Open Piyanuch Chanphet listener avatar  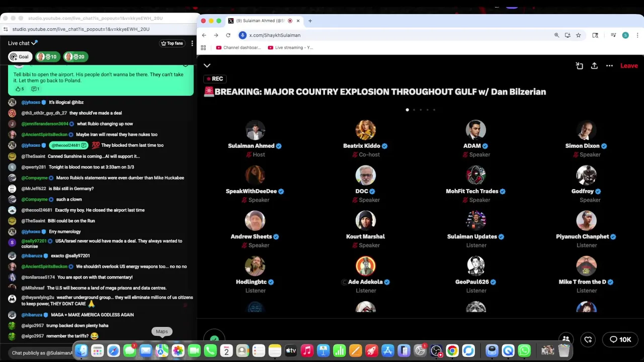[x=586, y=220]
